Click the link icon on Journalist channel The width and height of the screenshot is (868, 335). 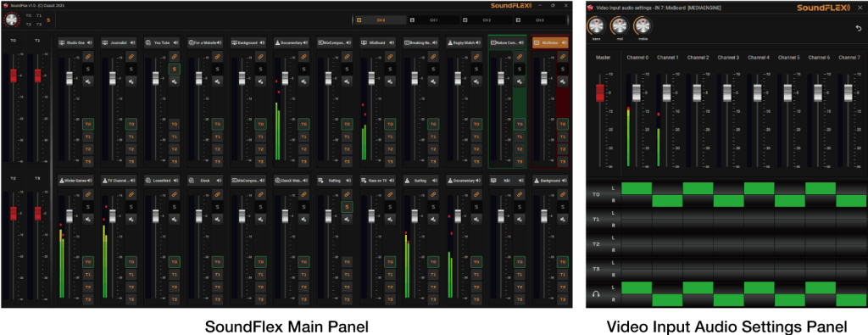pos(131,57)
